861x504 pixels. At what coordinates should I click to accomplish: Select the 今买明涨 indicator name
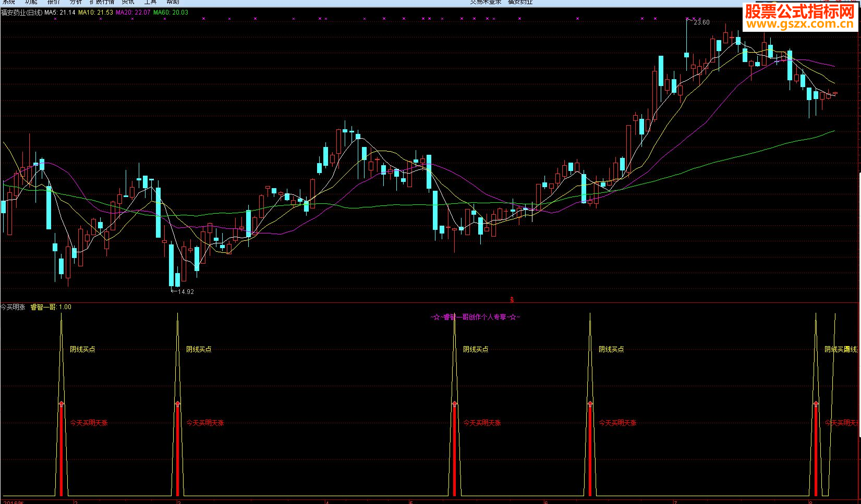[13, 307]
